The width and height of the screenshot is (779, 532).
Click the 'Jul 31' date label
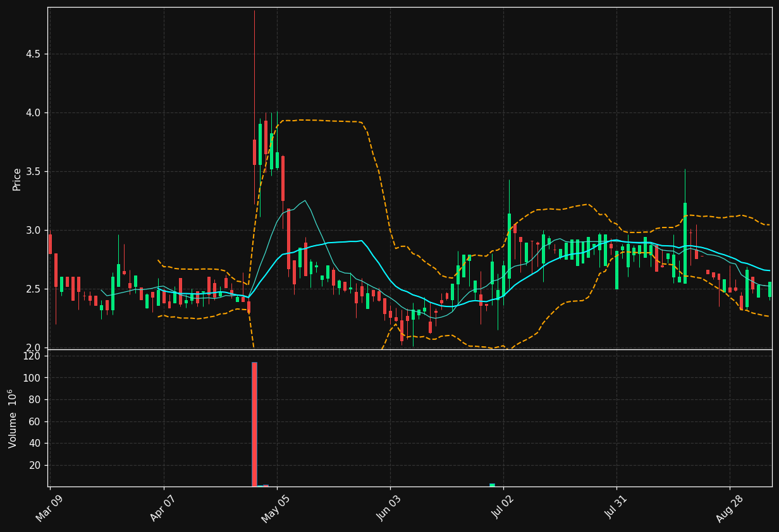point(615,507)
